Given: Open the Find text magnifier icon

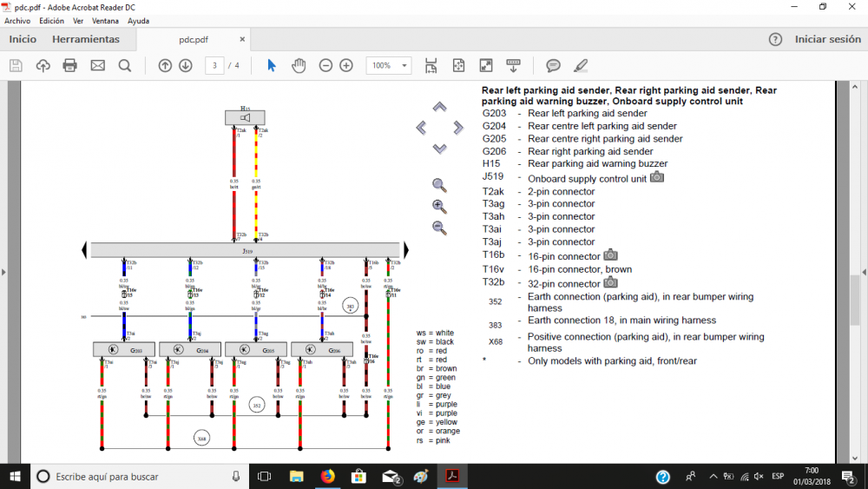Looking at the screenshot, I should [125, 65].
